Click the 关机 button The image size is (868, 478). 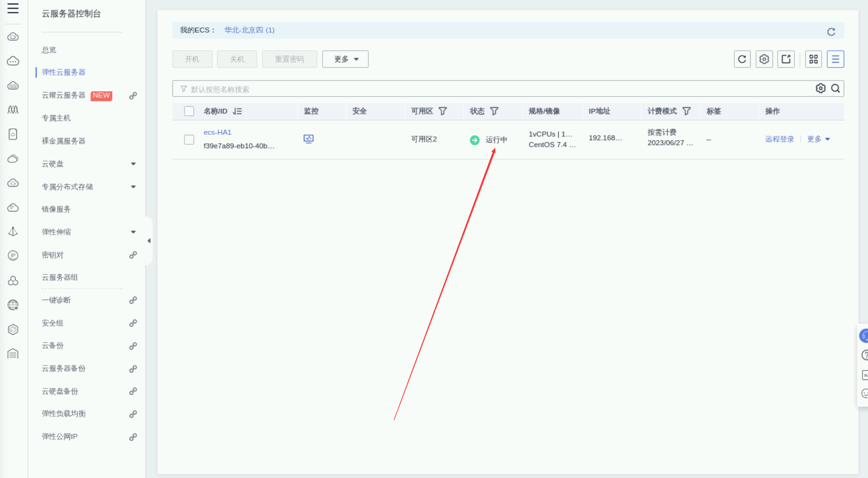click(237, 59)
